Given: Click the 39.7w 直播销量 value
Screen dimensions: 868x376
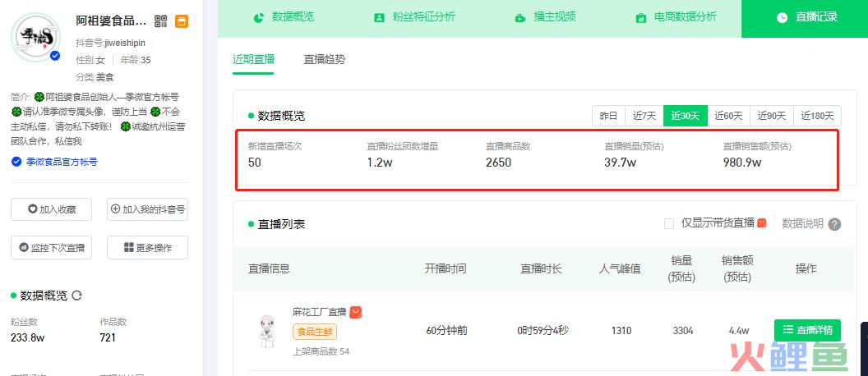Looking at the screenshot, I should (620, 163).
